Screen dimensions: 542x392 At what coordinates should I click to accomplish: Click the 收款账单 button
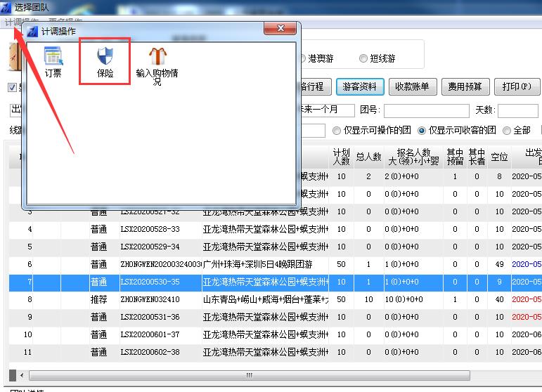[x=412, y=86]
